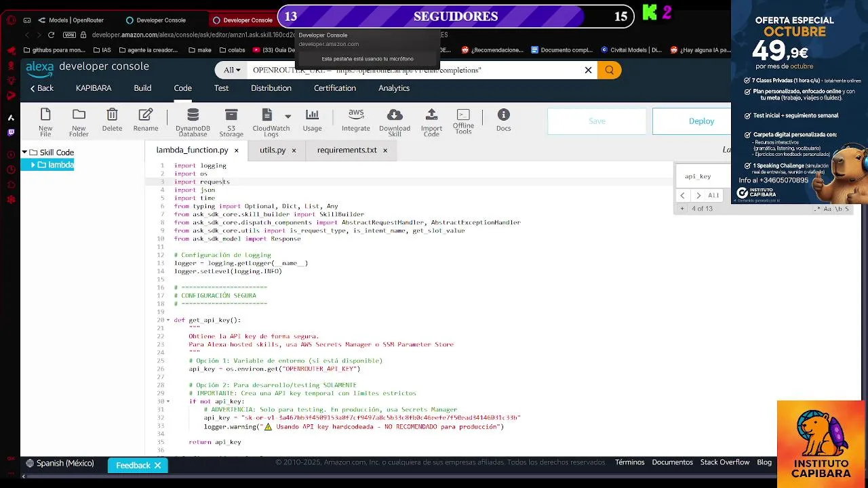
Task: Open the Stack Overflow footer link
Action: (x=725, y=462)
